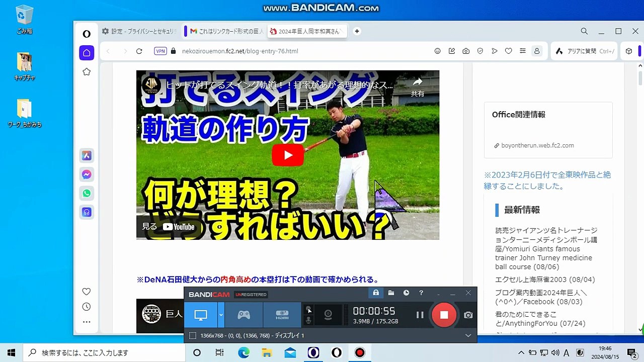Open Microsoft Edge from taskbar
Viewport: 644px width, 362px height.
(244, 353)
